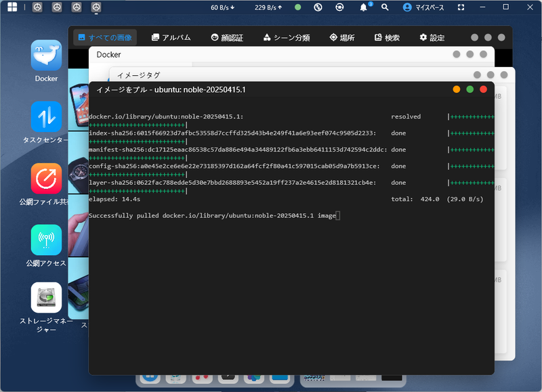Click the globe network icon
Image resolution: width=542 pixels, height=392 pixels.
click(x=317, y=7)
